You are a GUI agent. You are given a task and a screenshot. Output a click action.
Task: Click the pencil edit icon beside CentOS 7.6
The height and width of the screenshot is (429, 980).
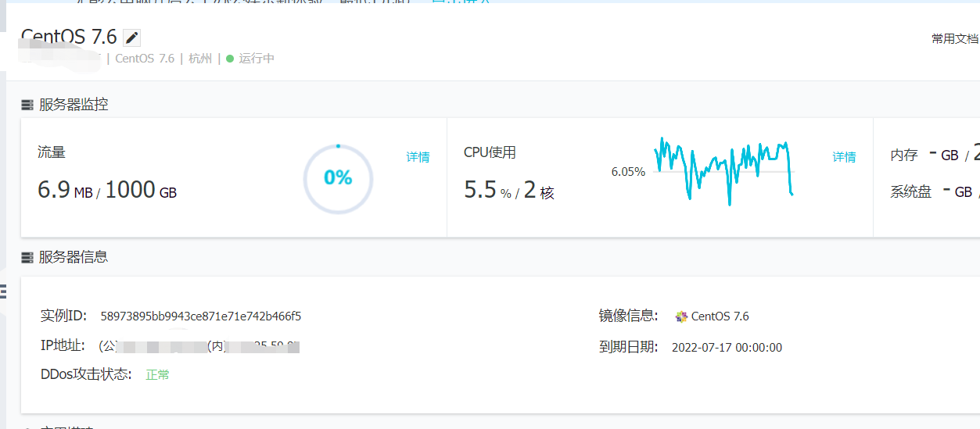[132, 38]
